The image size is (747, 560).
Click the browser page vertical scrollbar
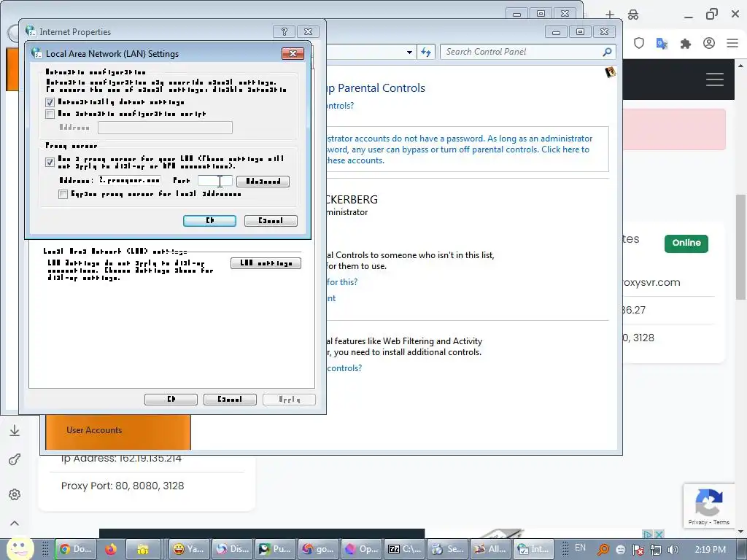tap(740, 248)
